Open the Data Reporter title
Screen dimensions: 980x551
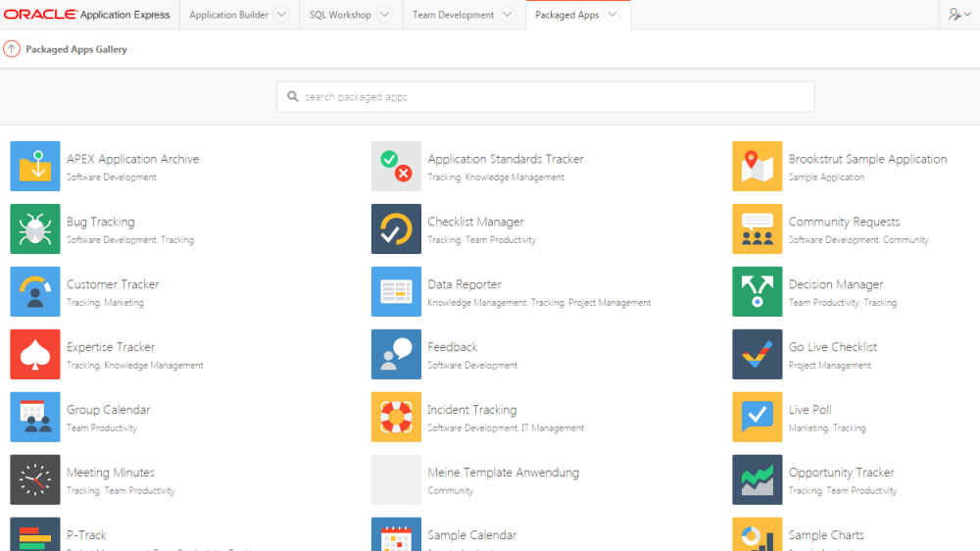point(465,284)
